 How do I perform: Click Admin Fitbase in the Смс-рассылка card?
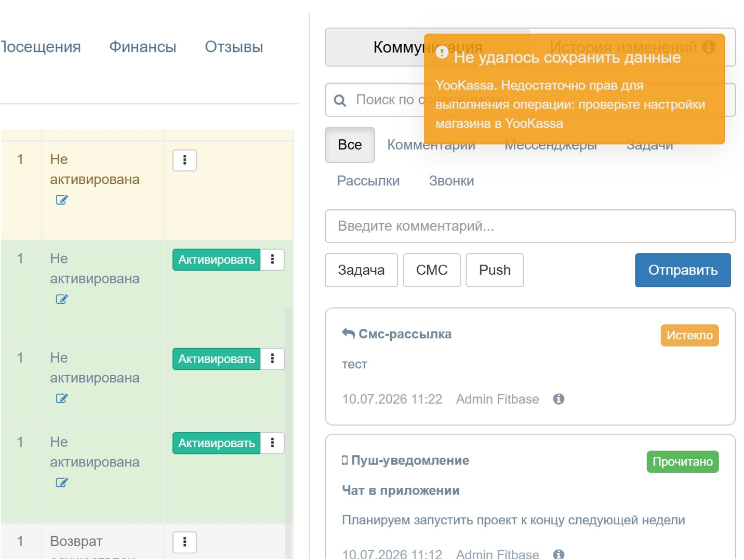point(497,399)
